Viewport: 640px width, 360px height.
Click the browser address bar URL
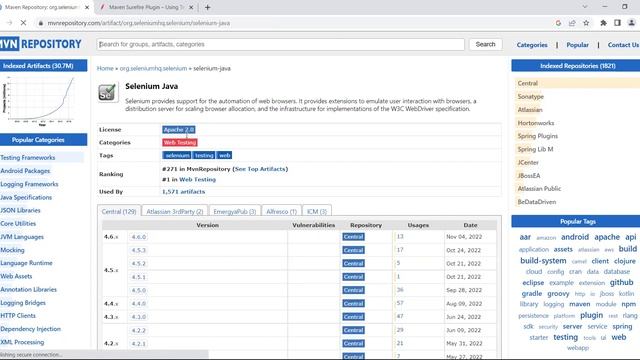point(138,23)
